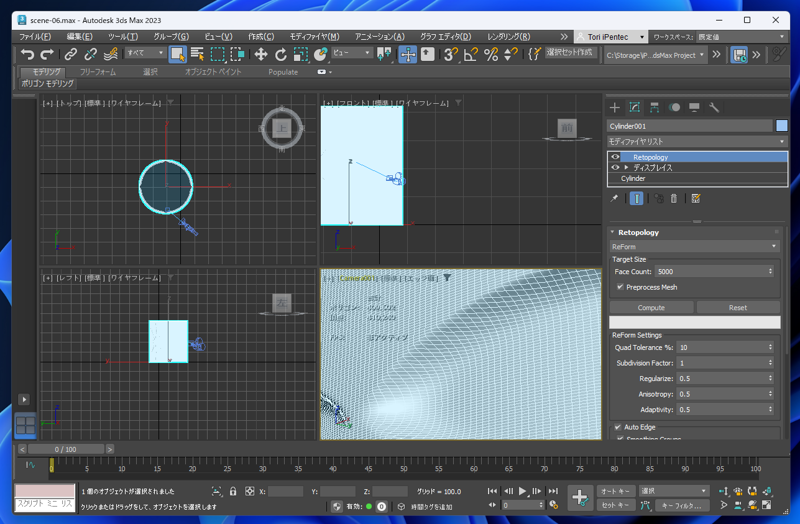The width and height of the screenshot is (800, 524).
Task: Toggle the Percent Snap icon
Action: [491, 54]
